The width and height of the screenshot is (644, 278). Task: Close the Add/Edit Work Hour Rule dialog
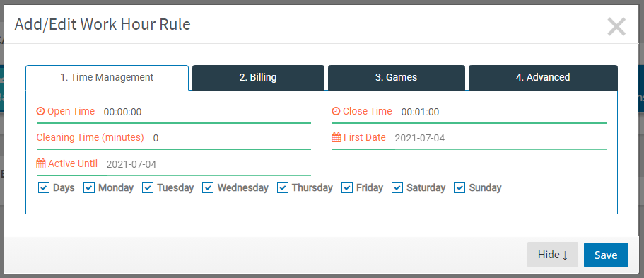(616, 27)
